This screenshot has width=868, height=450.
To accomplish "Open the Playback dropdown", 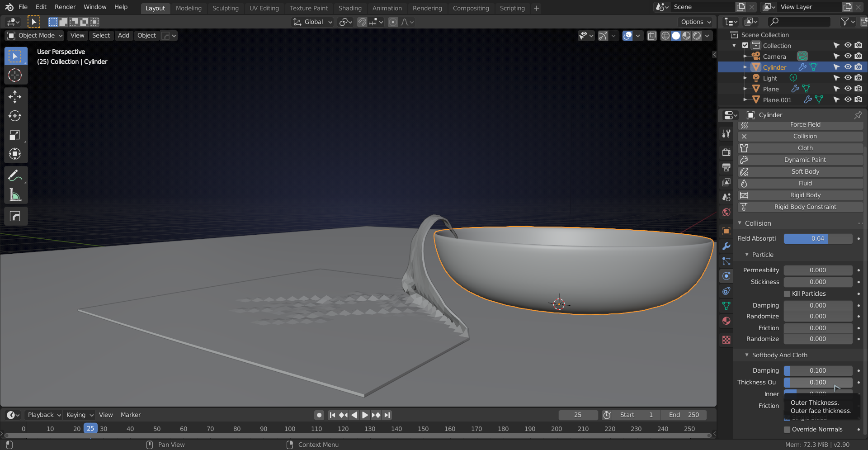I will click(x=44, y=415).
